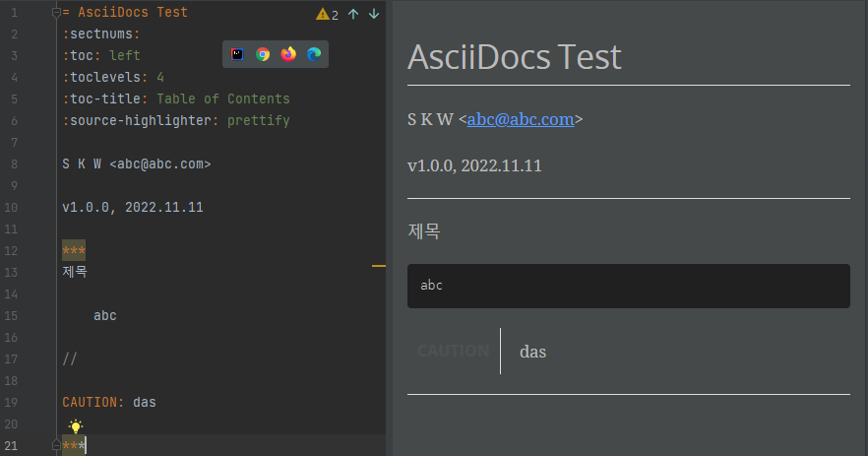Click the warning icon showing 2 problems

point(323,15)
